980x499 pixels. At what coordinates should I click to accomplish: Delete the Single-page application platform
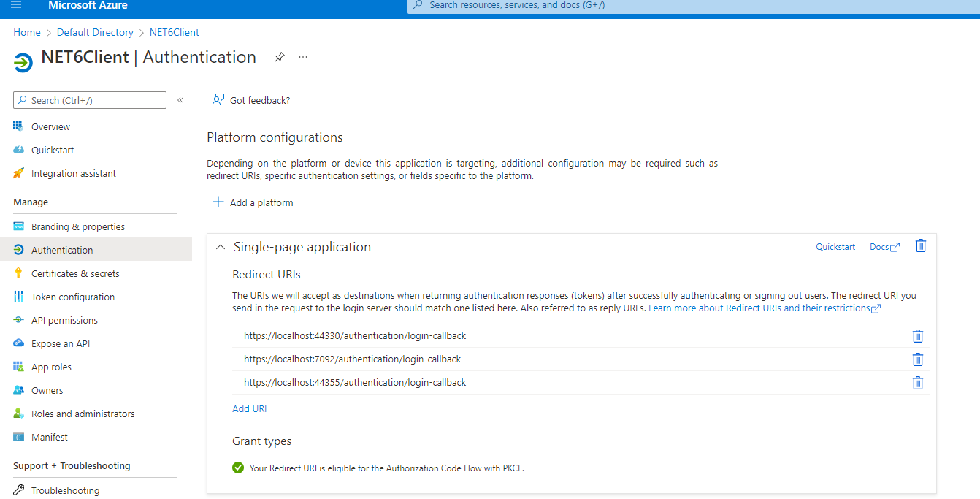tap(921, 246)
